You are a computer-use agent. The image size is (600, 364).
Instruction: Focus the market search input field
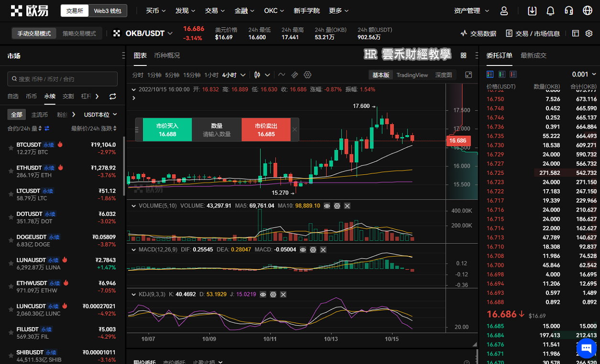point(63,79)
